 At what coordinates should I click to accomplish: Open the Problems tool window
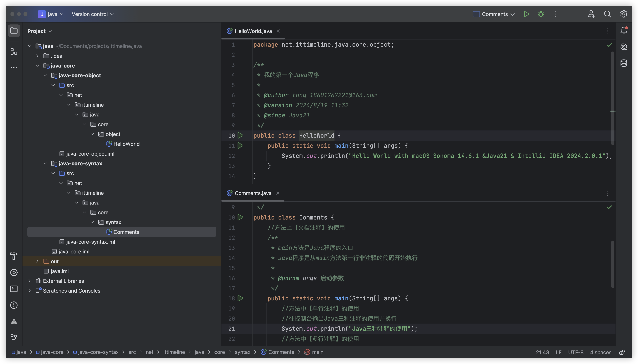pos(14,305)
